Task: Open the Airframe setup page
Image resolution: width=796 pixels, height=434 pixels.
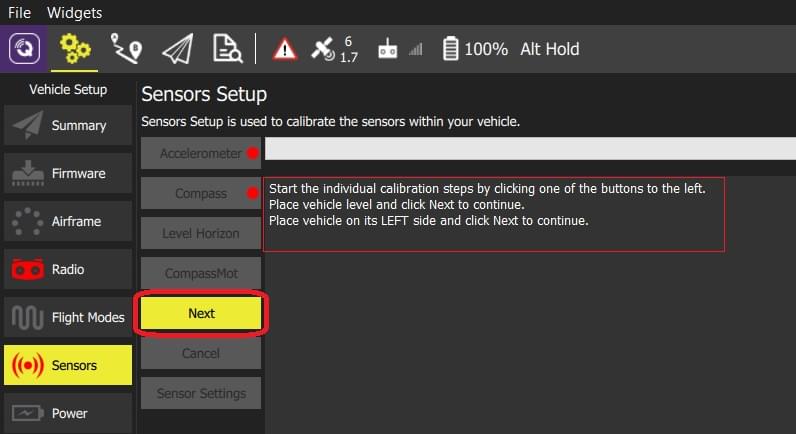Action: (x=68, y=221)
